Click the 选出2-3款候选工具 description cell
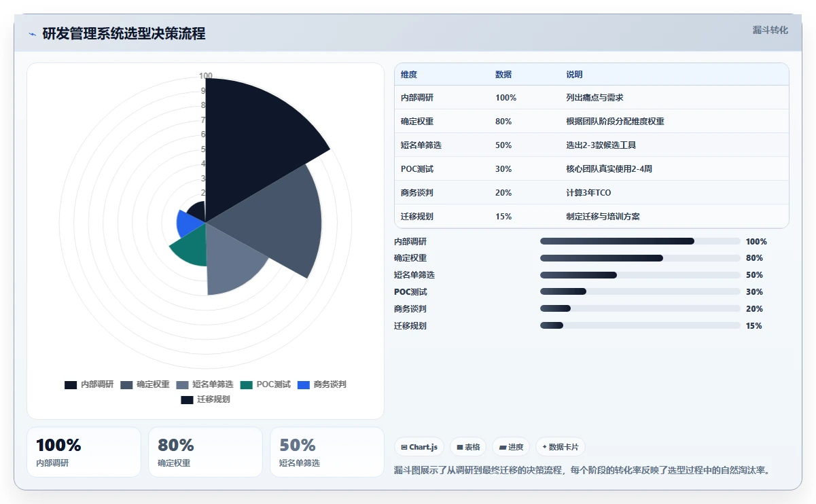Viewport: 816px width, 504px height. (601, 145)
